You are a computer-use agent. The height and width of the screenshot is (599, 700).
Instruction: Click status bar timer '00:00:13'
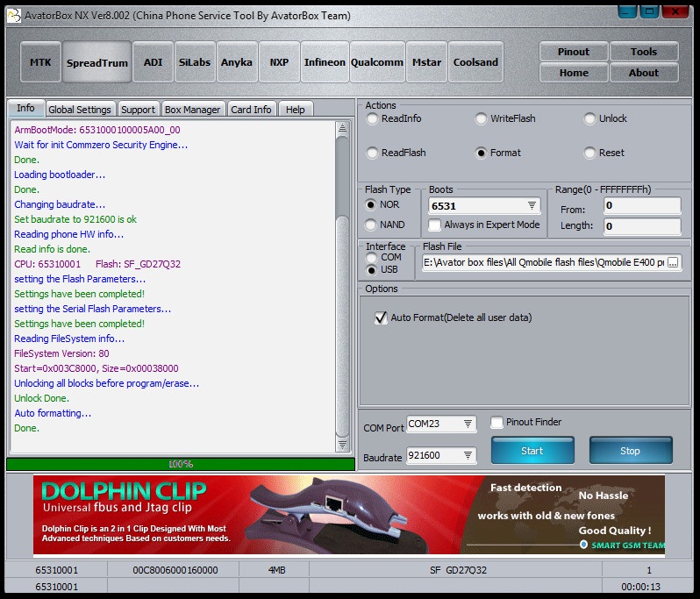pos(640,587)
